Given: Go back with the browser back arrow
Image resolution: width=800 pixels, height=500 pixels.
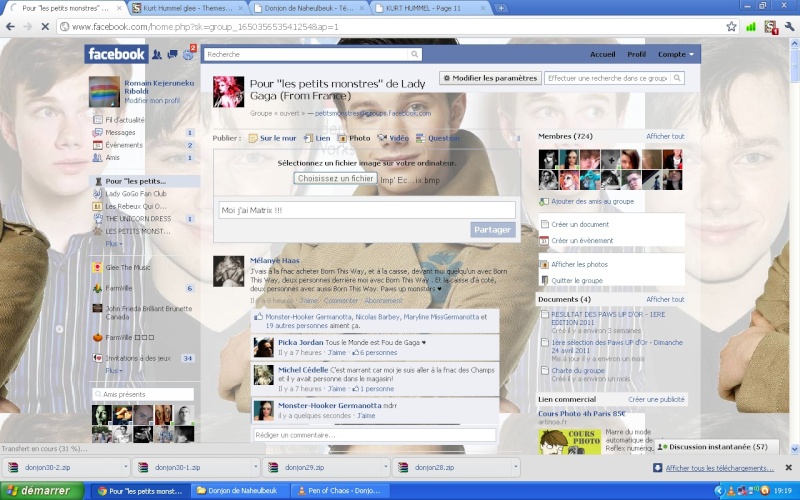Looking at the screenshot, I should point(11,27).
